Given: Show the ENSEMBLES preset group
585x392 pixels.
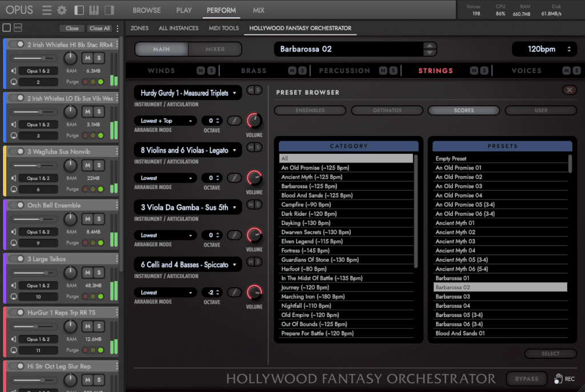Looking at the screenshot, I should [x=310, y=110].
